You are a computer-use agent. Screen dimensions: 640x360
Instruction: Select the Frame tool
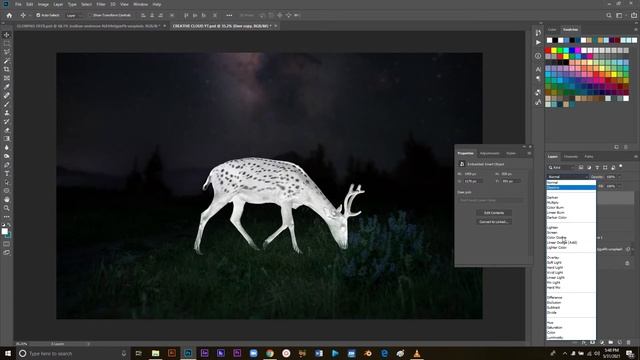click(7, 78)
